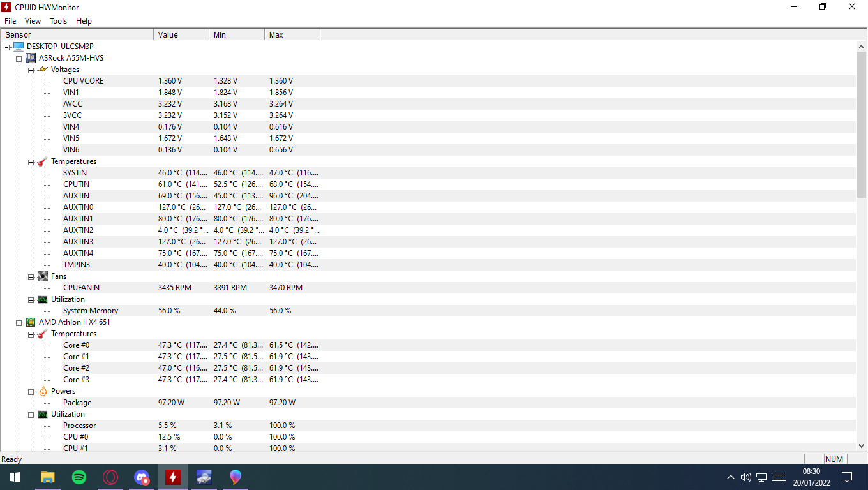Open File Explorer from the taskbar
The height and width of the screenshot is (490, 868).
[48, 477]
